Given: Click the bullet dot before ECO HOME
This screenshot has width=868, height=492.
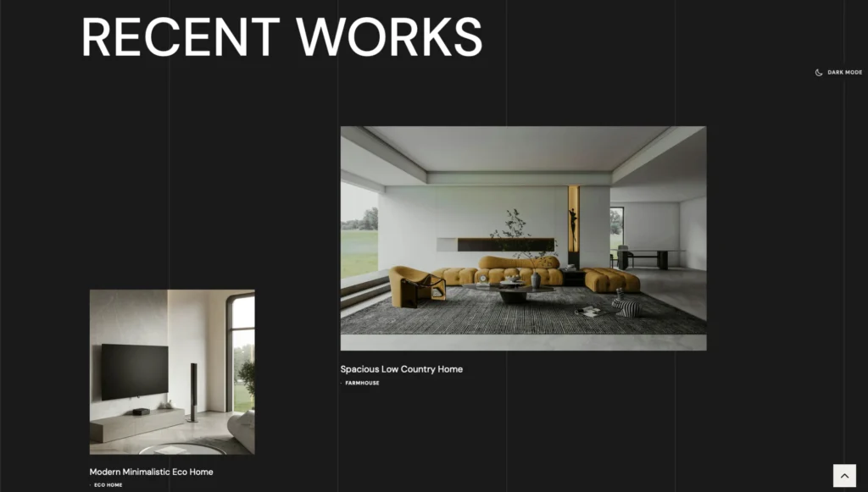Looking at the screenshot, I should pos(91,485).
